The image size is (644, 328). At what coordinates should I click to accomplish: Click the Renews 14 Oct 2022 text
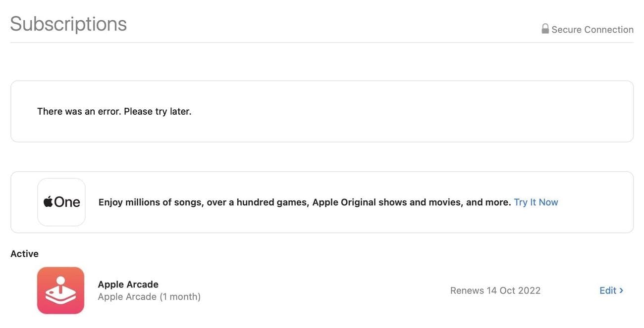pyautogui.click(x=495, y=290)
